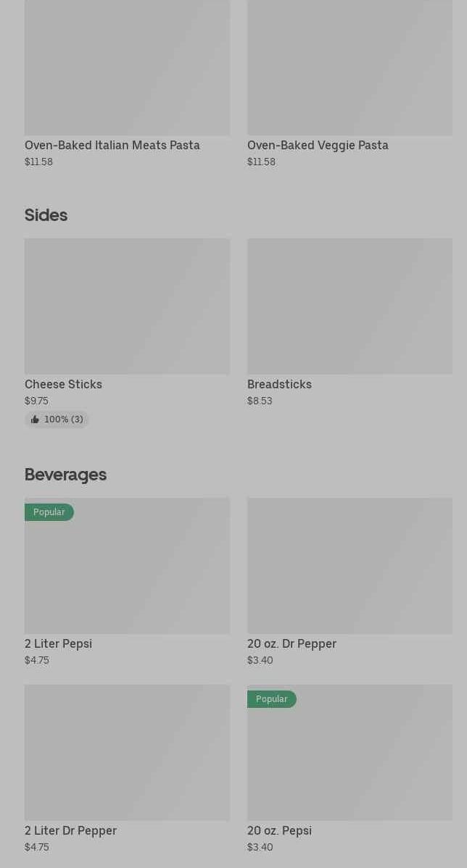The width and height of the screenshot is (467, 868).
Task: Click the 20 oz. Dr Pepper name
Action: click(x=292, y=643)
